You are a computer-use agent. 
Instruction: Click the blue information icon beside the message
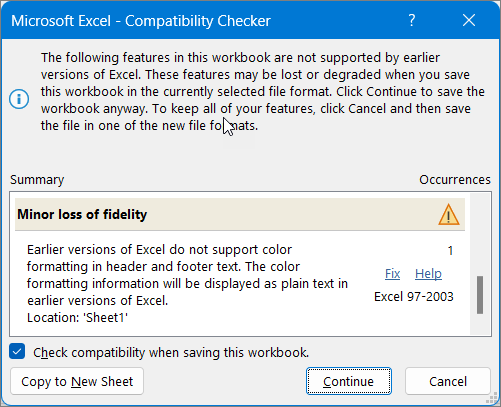point(19,99)
